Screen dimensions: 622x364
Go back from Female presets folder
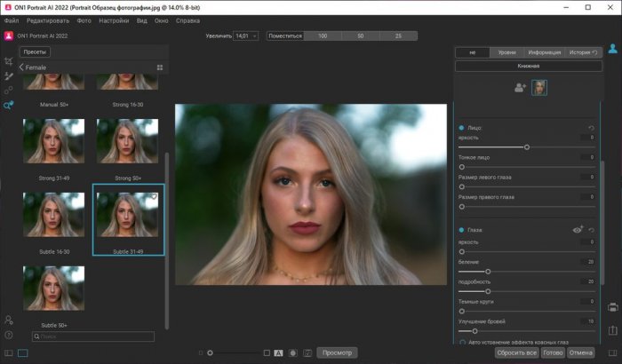[x=21, y=67]
